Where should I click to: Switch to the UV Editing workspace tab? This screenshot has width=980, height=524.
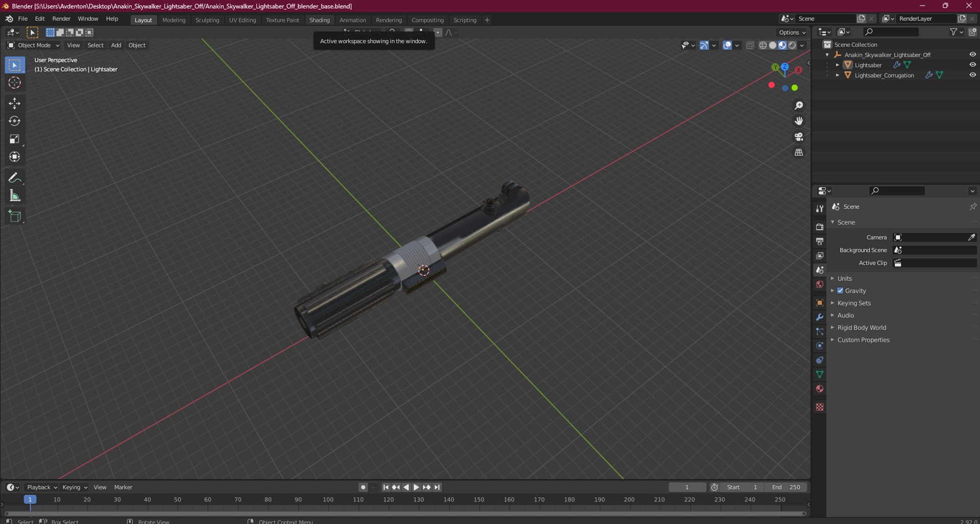coord(242,20)
